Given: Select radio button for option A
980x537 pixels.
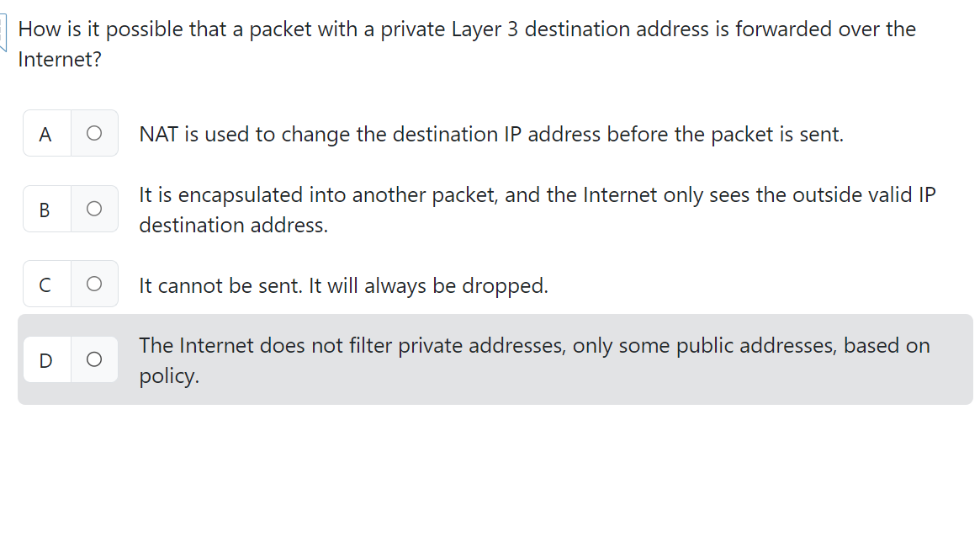Looking at the screenshot, I should point(94,133).
